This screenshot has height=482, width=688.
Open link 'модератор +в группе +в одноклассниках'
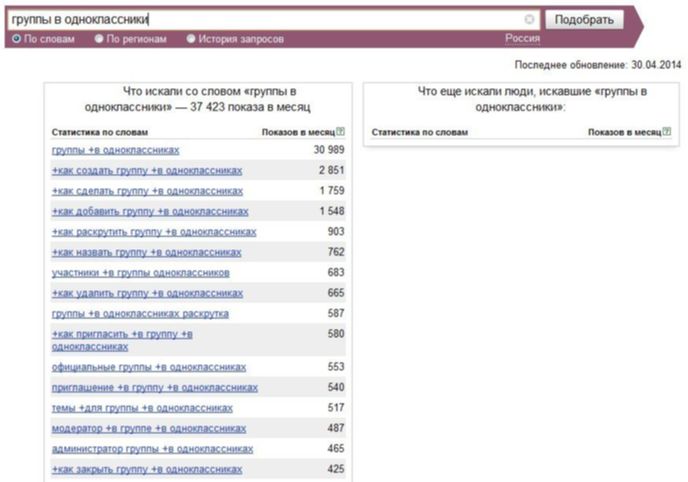point(149,428)
